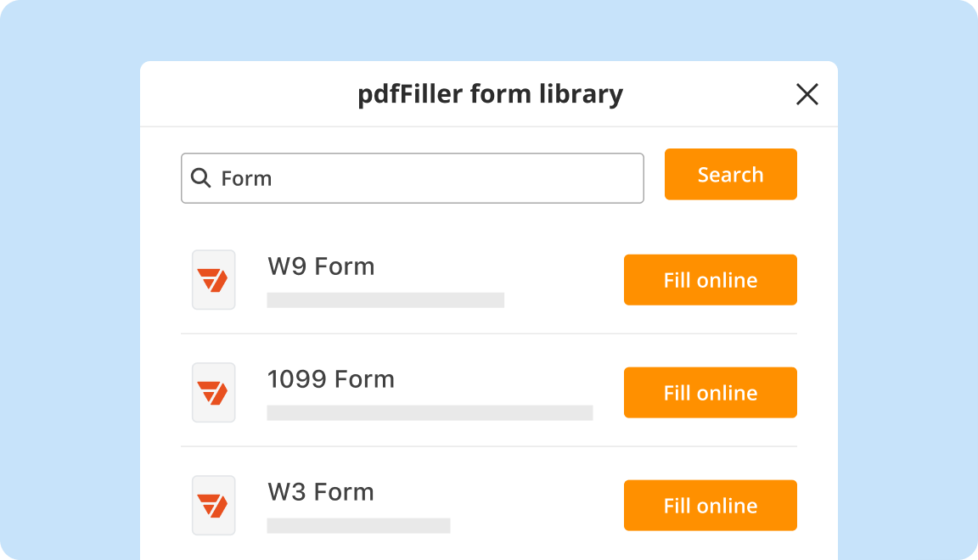Open the W9 Form entry

[x=321, y=266]
